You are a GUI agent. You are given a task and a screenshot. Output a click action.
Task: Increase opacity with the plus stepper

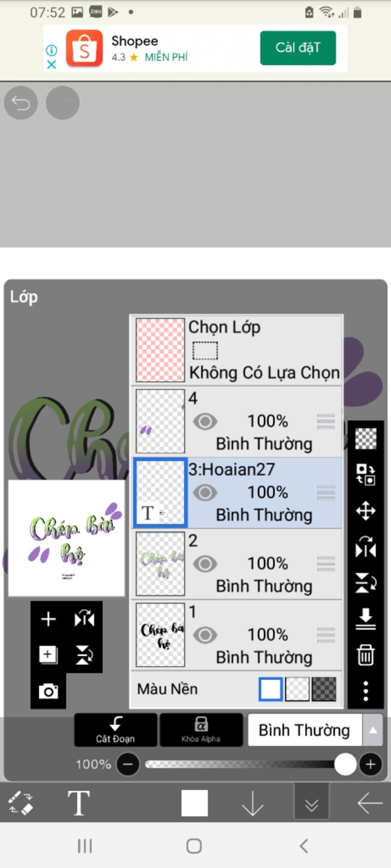point(370,764)
